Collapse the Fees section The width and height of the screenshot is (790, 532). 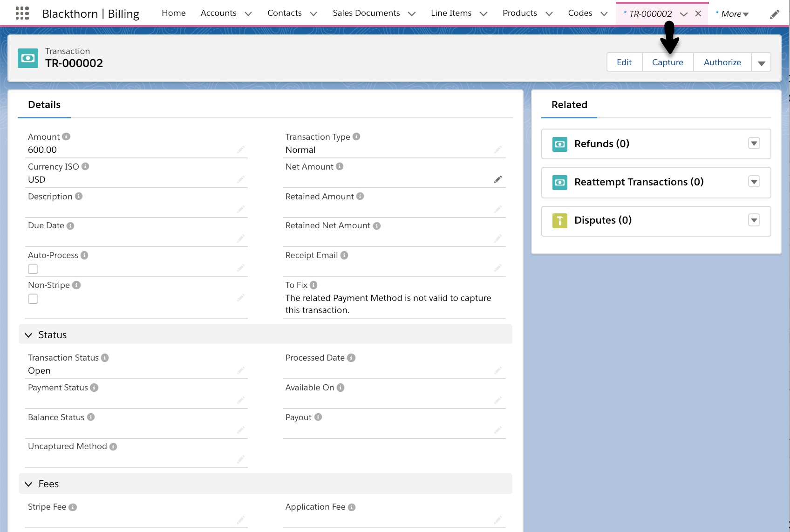coord(28,484)
